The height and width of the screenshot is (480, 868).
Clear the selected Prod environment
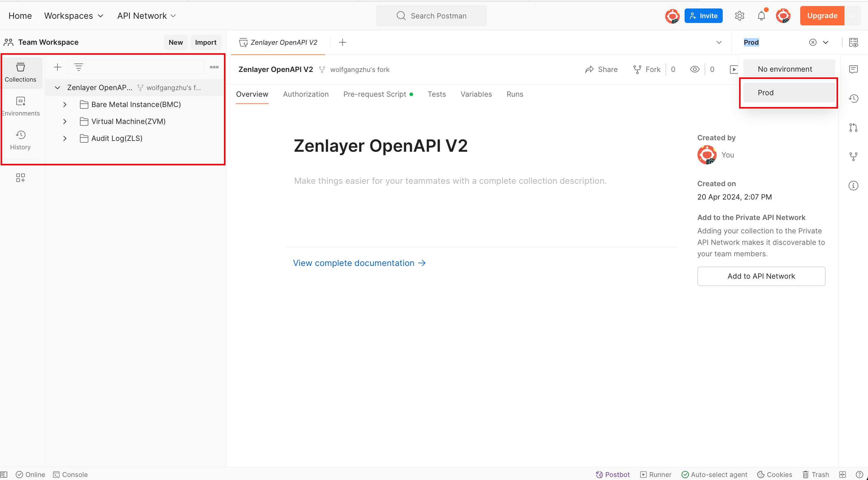[813, 42]
